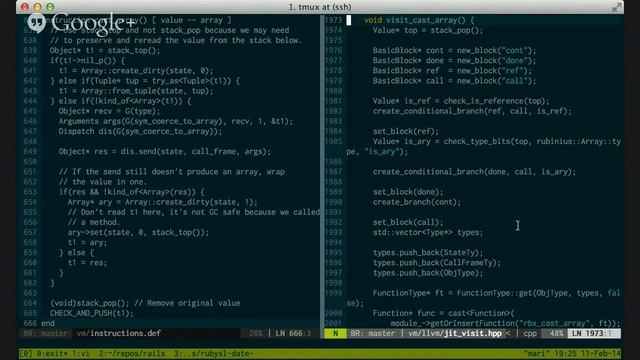Viewport: 640px width, 360px height.
Task: Select tmux window tab 1:vi
Action: click(80, 353)
